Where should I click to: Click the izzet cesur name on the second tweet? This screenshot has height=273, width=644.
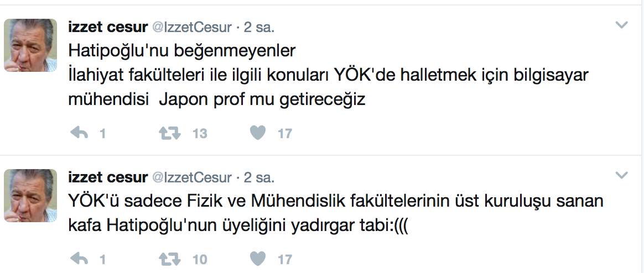pyautogui.click(x=107, y=177)
